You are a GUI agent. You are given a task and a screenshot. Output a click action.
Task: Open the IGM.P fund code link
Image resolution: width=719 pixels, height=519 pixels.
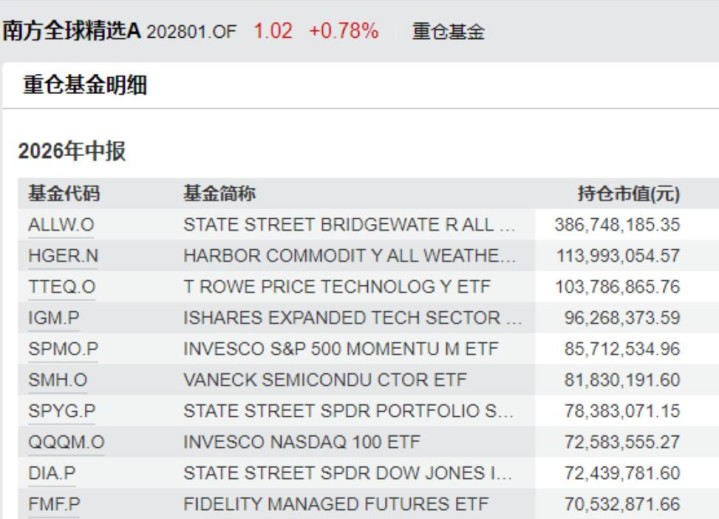(x=54, y=318)
